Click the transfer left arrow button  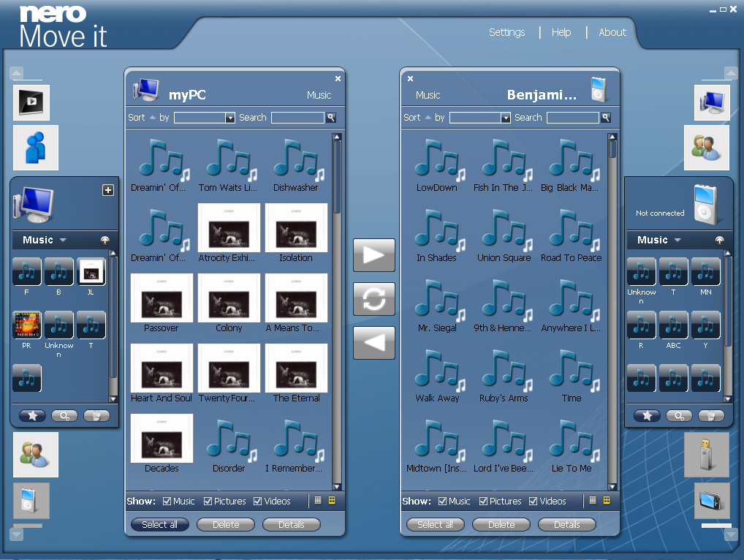pyautogui.click(x=373, y=343)
